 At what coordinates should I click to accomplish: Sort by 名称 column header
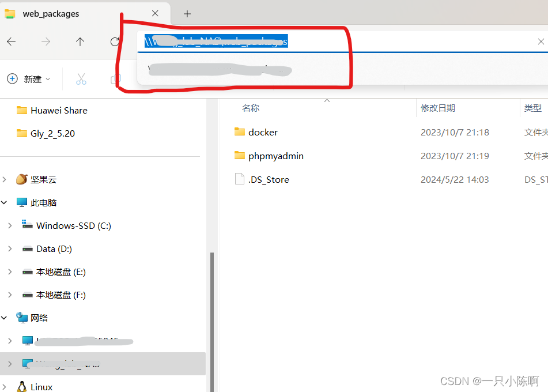click(250, 108)
